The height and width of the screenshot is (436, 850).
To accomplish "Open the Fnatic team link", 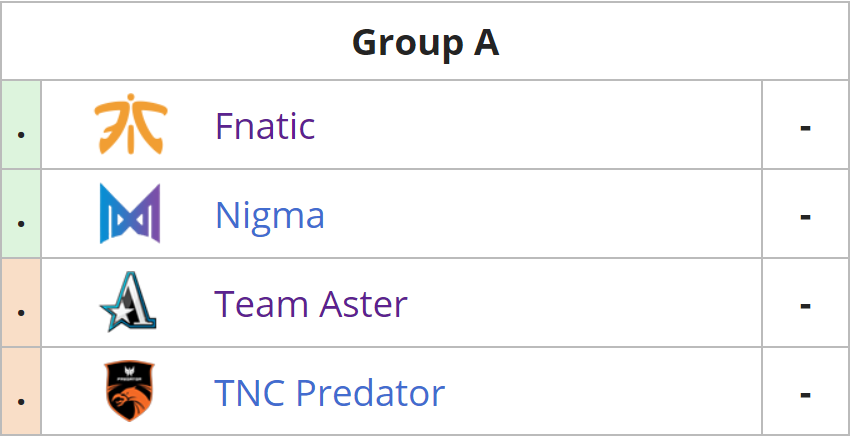I will pos(265,126).
